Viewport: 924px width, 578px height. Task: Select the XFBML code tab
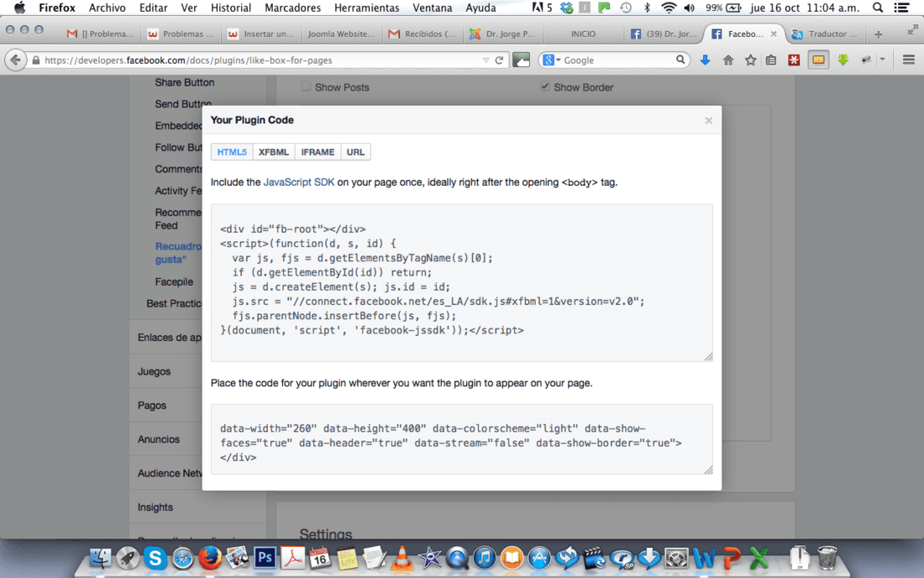point(274,152)
